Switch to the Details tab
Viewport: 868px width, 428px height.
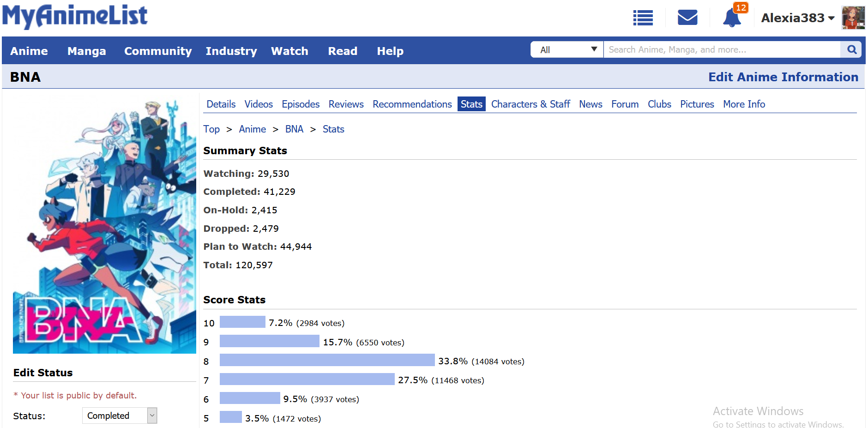(221, 104)
